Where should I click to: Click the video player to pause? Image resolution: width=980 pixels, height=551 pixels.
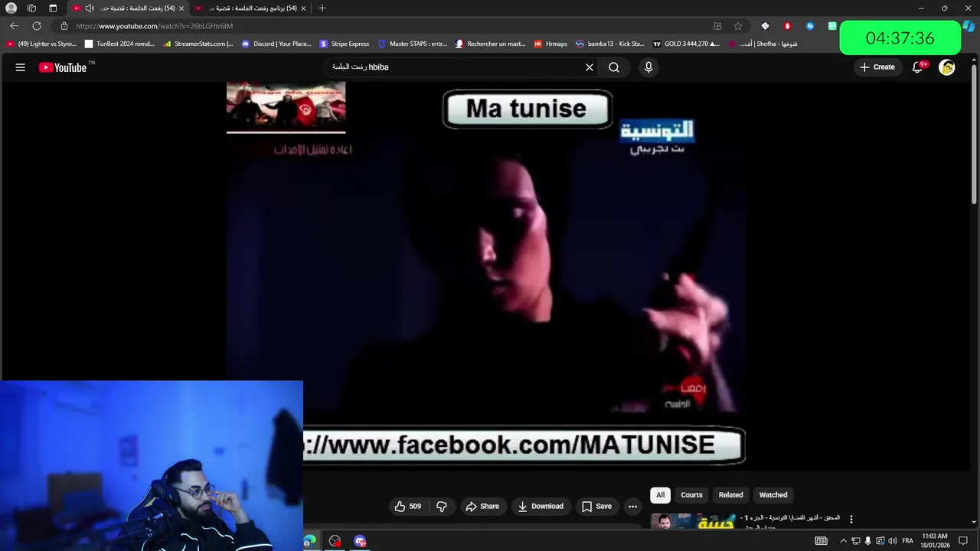point(485,275)
